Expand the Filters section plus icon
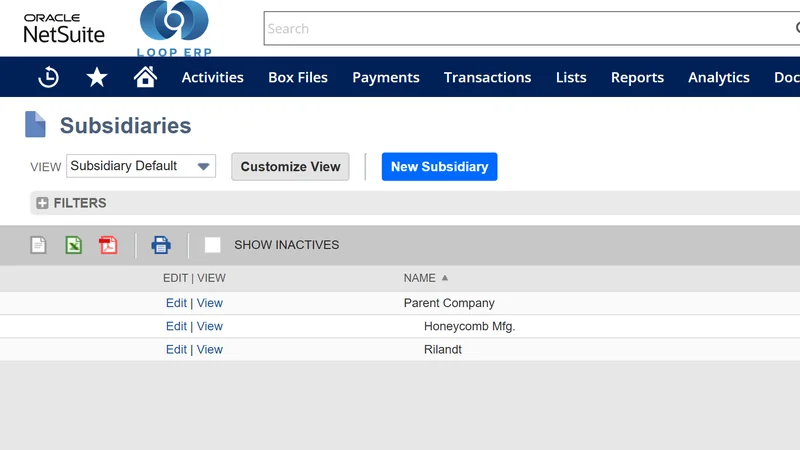 pyautogui.click(x=42, y=203)
